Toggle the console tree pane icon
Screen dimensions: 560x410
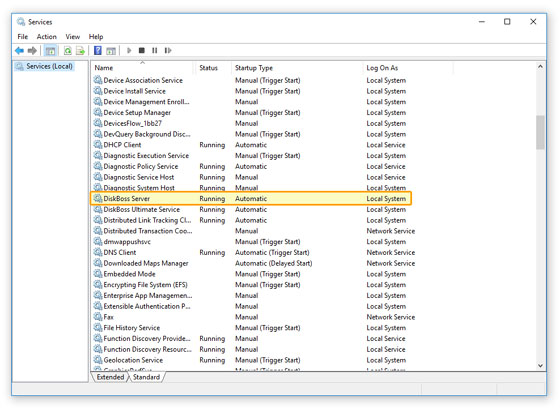(50, 51)
